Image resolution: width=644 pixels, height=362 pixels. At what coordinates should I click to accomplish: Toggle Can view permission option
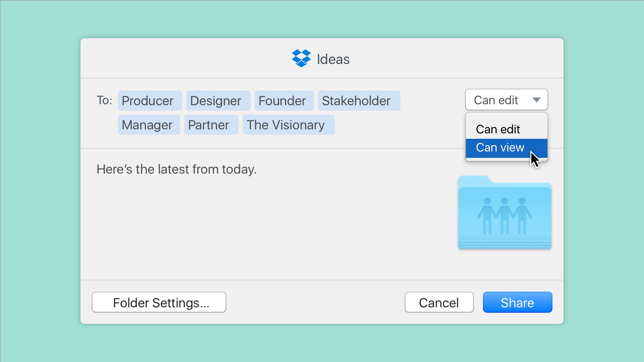[x=506, y=147]
